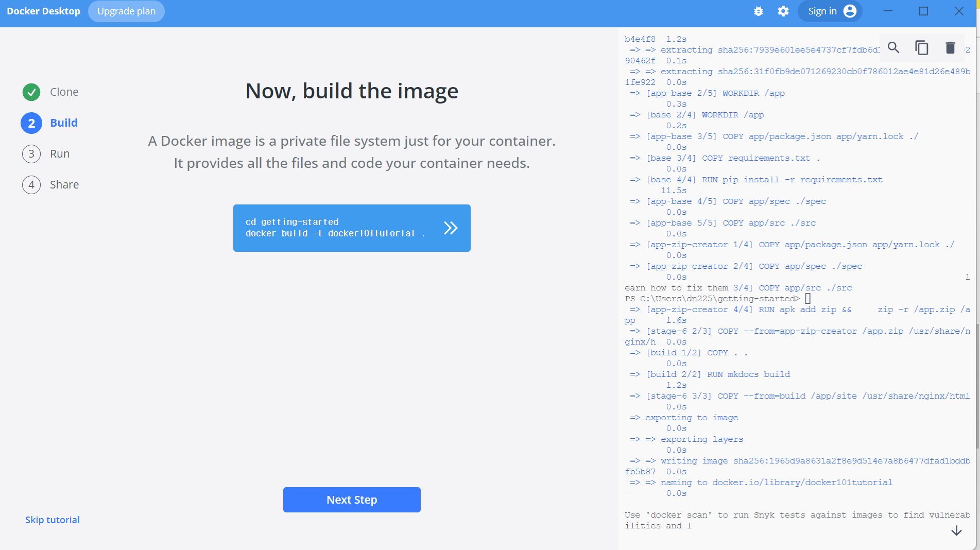Viewport: 980px width, 550px height.
Task: Select the Run step
Action: (46, 154)
